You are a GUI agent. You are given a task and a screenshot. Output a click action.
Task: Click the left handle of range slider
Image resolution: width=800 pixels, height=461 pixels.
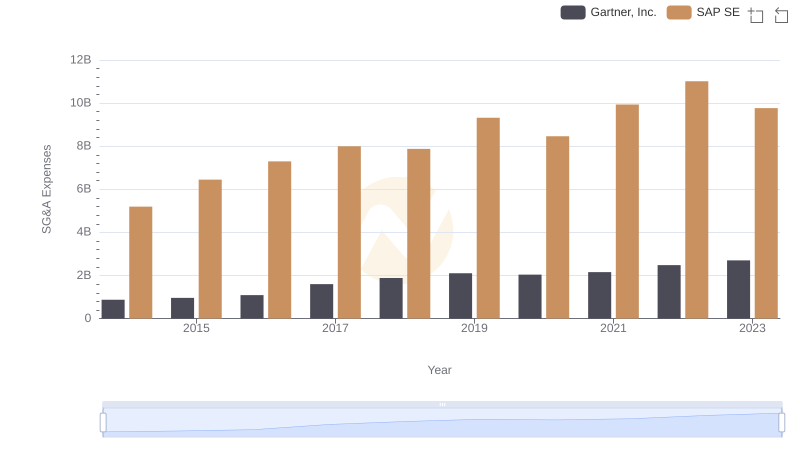coord(103,423)
